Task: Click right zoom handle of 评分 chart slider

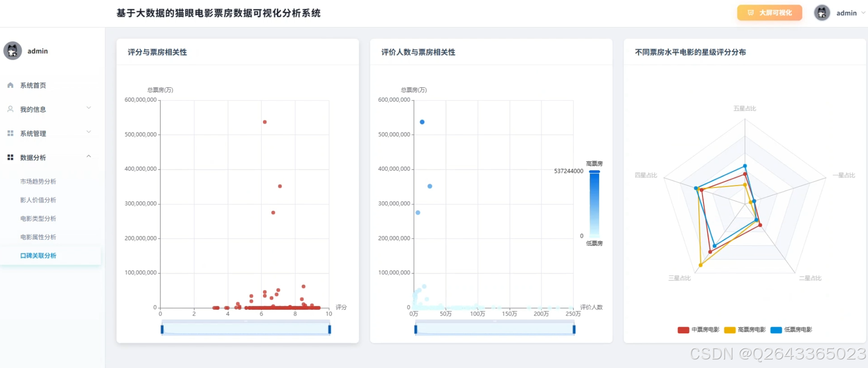Action: [x=329, y=329]
